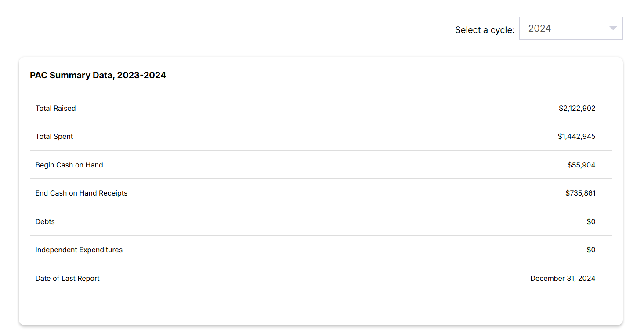
Task: Select the Begin Cash on Hand label
Action: [69, 165]
